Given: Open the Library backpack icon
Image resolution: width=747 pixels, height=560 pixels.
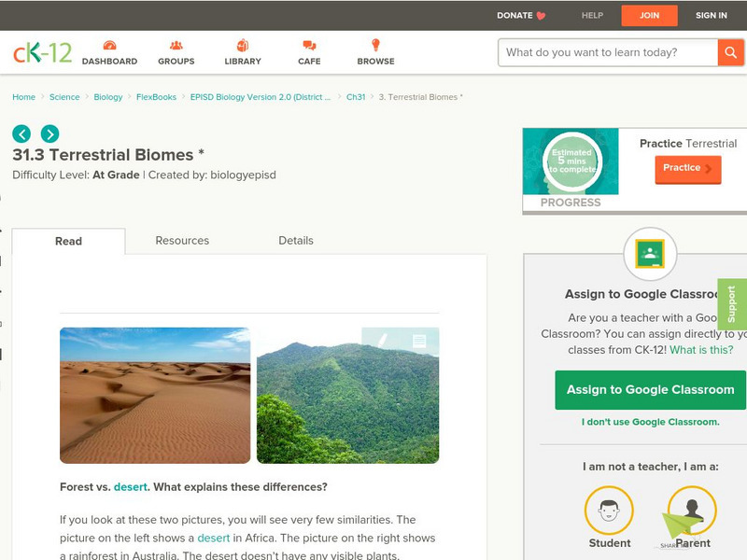Looking at the screenshot, I should pos(243,45).
